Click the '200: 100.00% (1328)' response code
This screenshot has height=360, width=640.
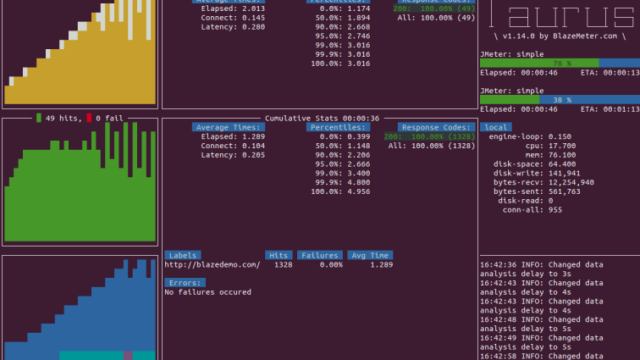point(430,137)
